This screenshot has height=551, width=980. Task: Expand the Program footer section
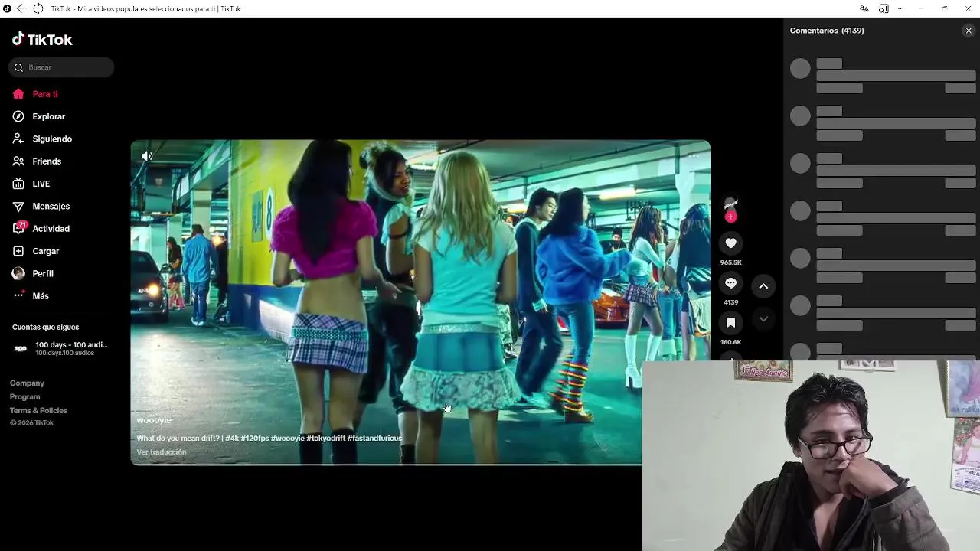(24, 396)
